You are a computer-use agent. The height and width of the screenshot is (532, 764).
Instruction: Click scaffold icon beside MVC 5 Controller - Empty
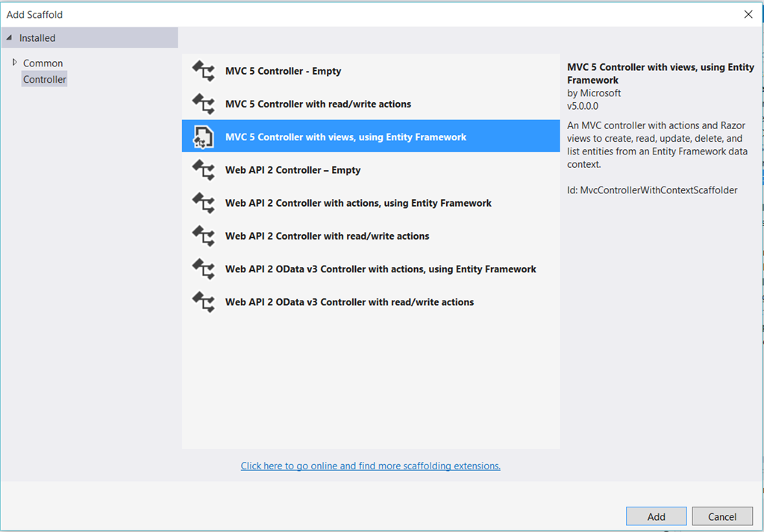tap(203, 71)
